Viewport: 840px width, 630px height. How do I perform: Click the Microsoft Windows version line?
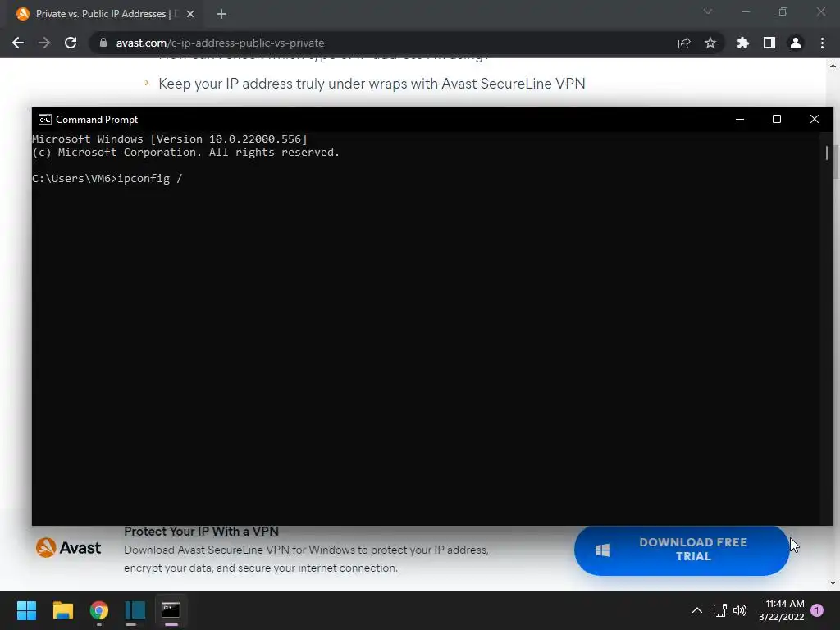(170, 139)
